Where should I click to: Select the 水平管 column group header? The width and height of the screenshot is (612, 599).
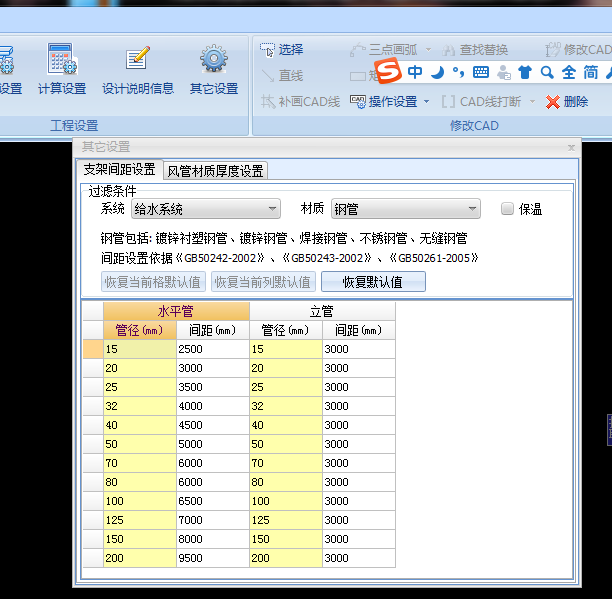[x=176, y=311]
